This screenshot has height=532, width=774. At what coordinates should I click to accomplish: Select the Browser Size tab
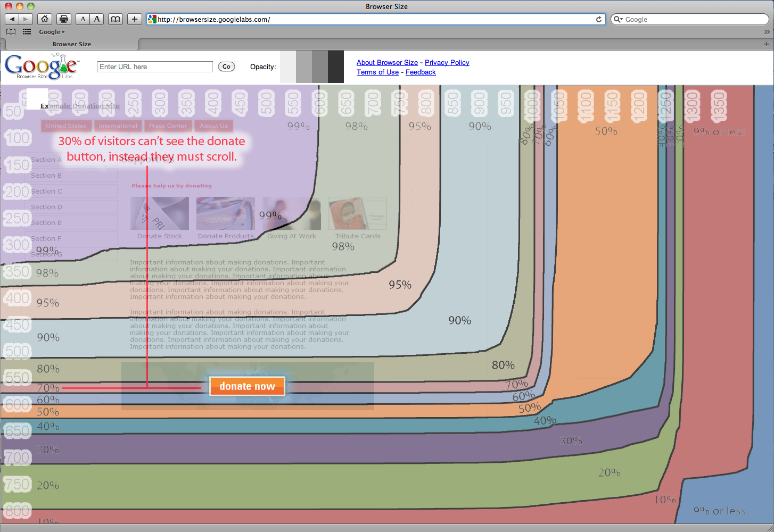pyautogui.click(x=72, y=44)
